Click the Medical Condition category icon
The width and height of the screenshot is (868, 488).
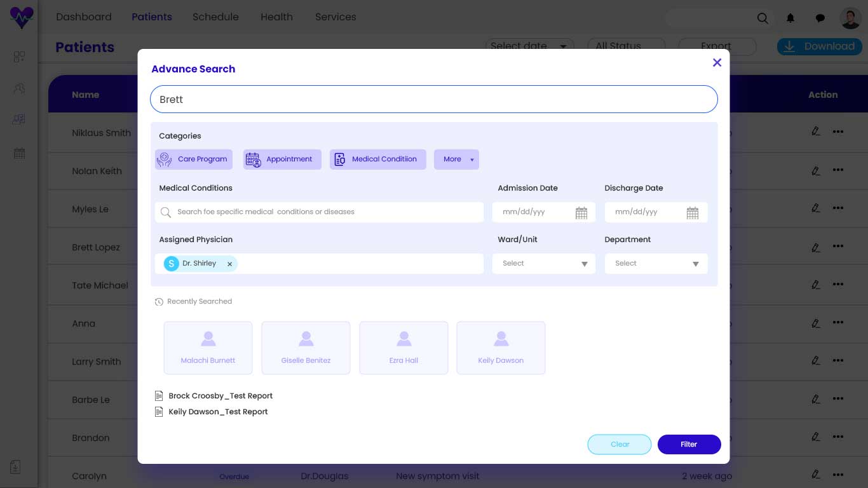(x=340, y=159)
